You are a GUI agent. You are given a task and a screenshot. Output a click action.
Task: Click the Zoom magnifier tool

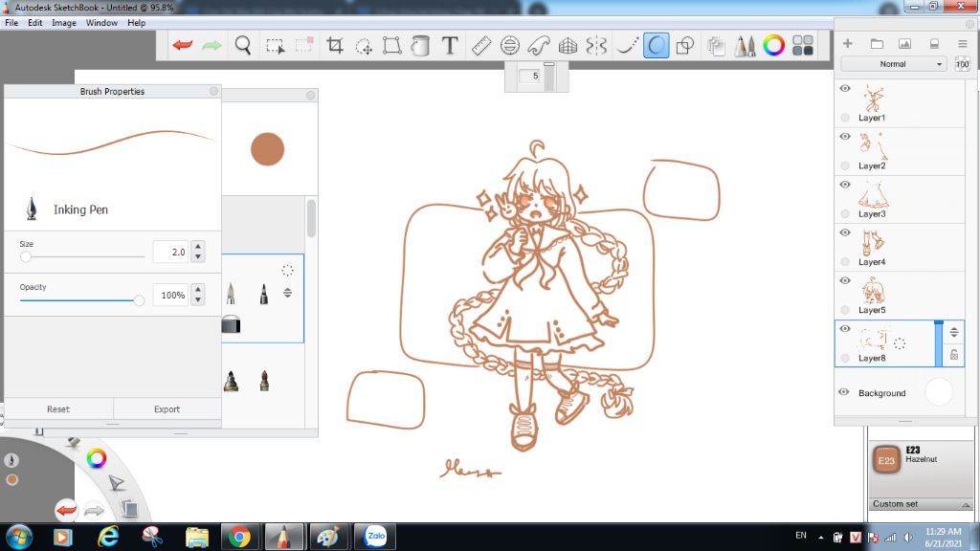pyautogui.click(x=243, y=45)
